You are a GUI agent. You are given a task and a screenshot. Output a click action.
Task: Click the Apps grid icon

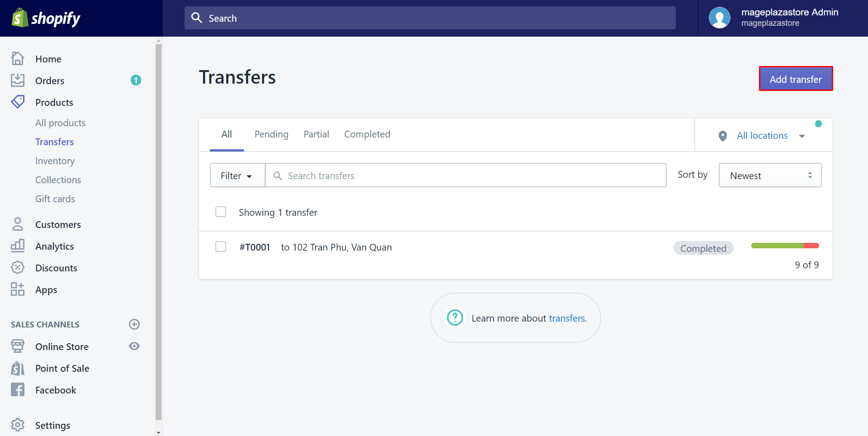[18, 289]
